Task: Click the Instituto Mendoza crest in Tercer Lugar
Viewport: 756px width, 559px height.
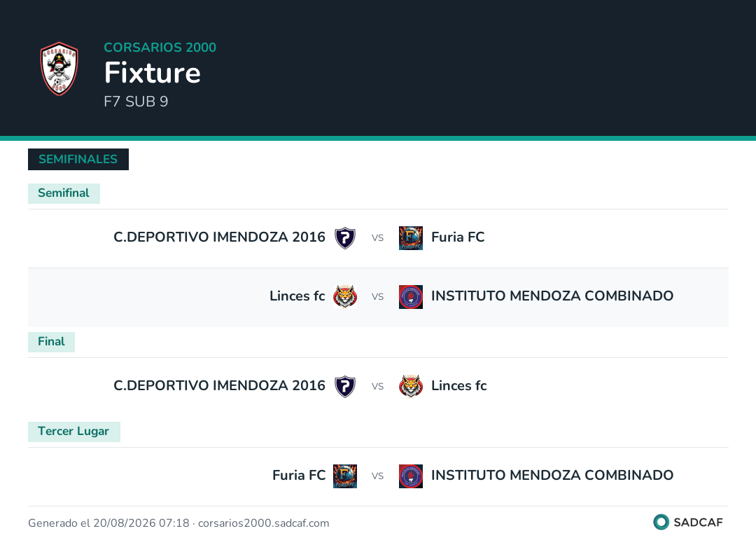Action: tap(411, 476)
